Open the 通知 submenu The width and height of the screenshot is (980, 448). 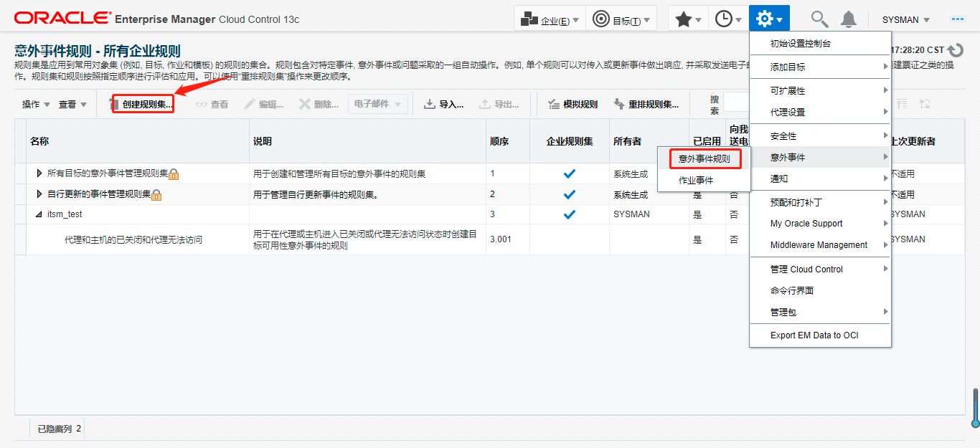(x=820, y=179)
